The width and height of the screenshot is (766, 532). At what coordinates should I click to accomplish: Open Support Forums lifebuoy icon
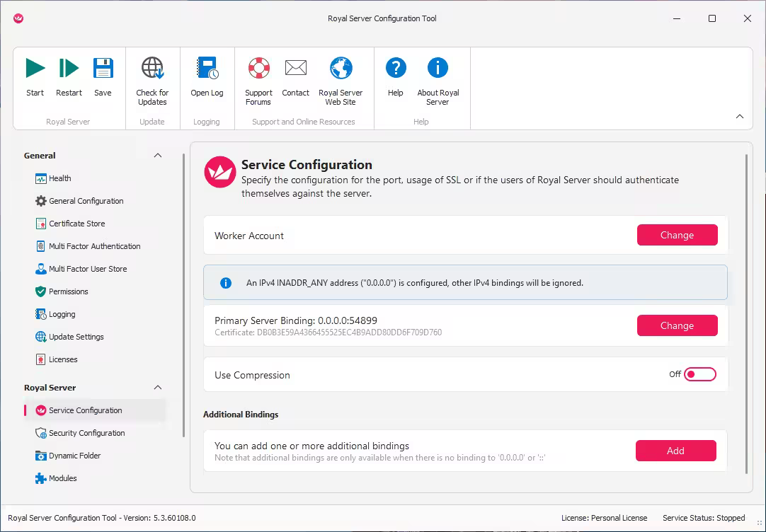click(x=258, y=69)
